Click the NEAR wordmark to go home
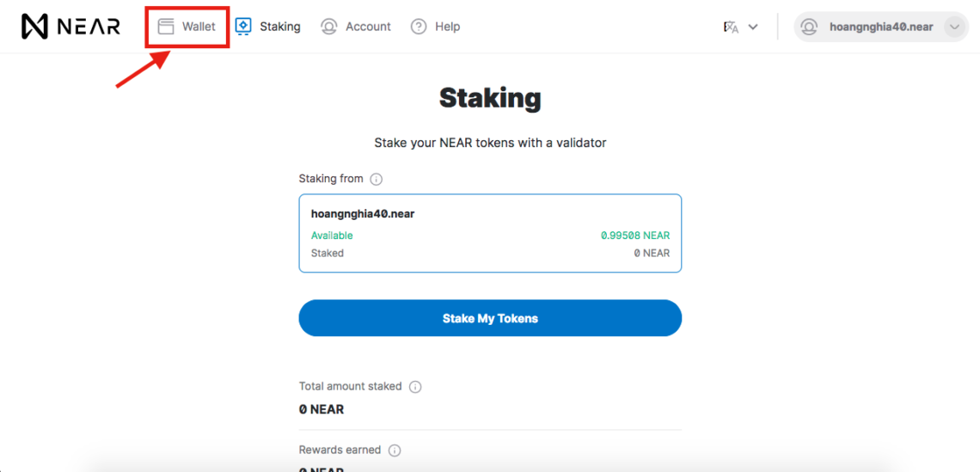Screen dimensions: 980x472 89,27
